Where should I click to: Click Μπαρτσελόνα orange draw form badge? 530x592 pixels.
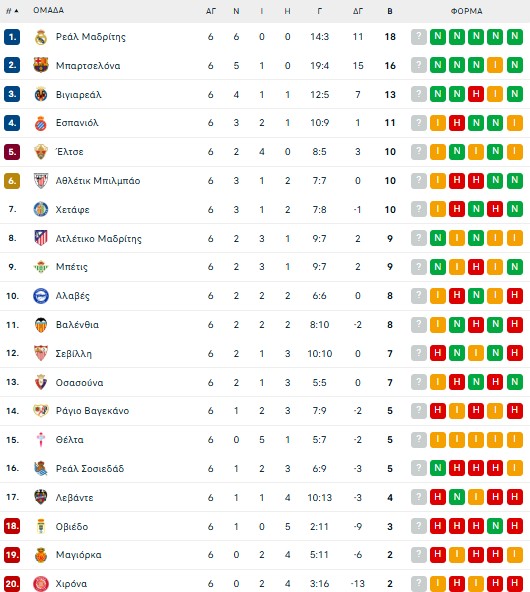[495, 65]
